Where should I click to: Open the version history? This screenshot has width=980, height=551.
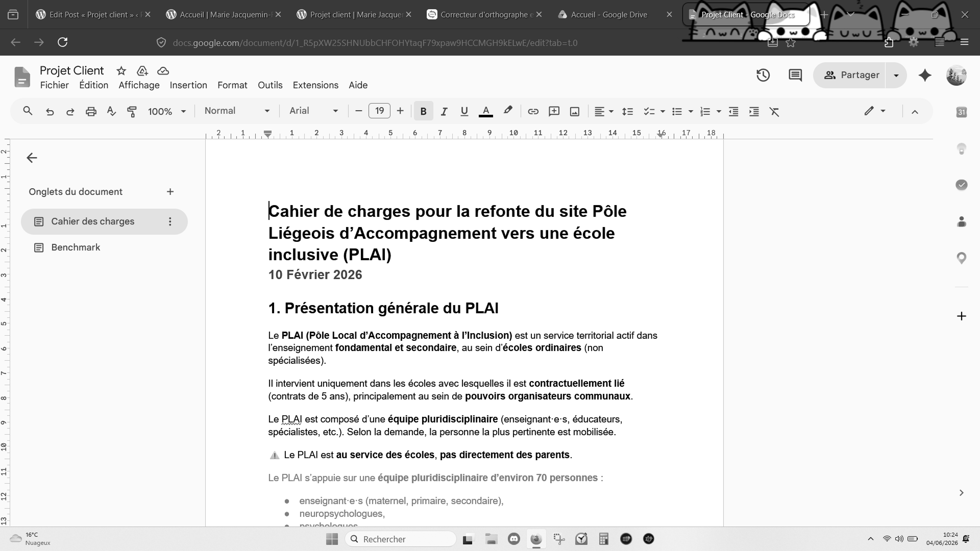[763, 75]
